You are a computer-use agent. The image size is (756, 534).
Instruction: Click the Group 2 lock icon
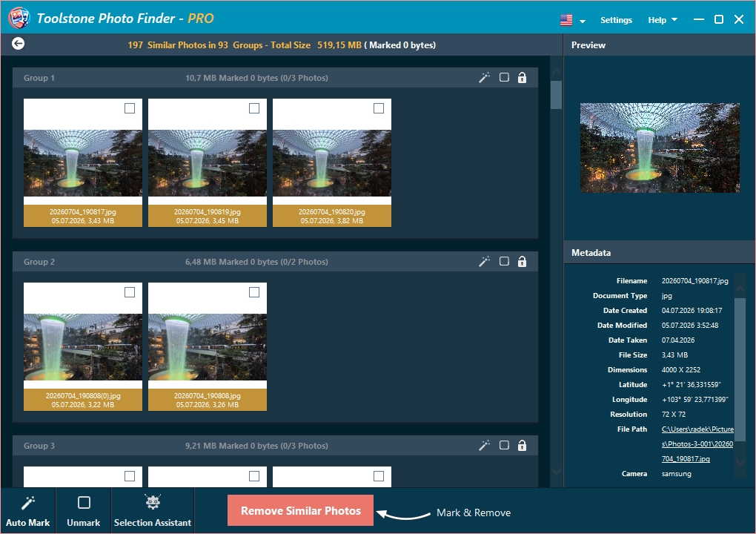pyautogui.click(x=522, y=262)
